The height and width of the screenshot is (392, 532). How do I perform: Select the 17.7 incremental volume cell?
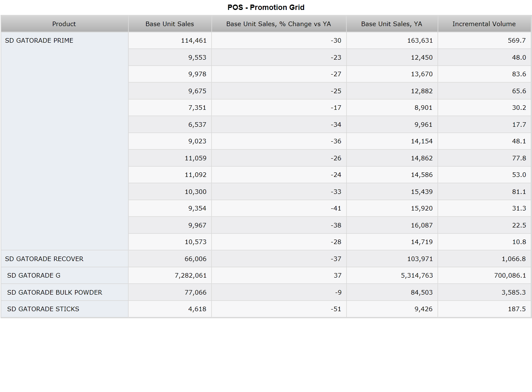(x=484, y=124)
